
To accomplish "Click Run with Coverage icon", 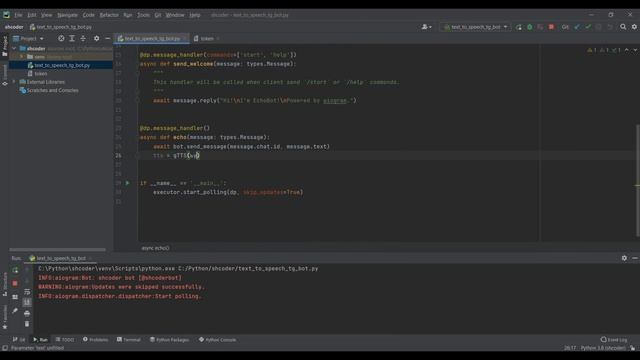I will 540,27.
